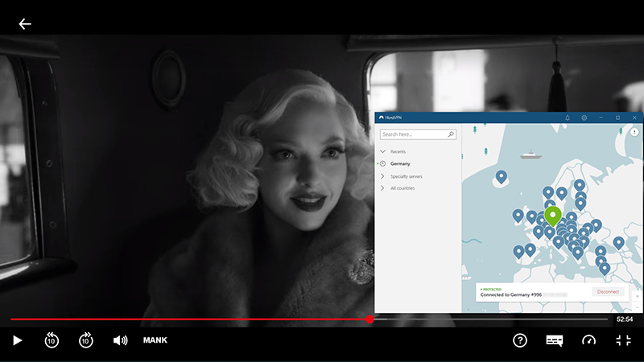This screenshot has height=362, width=644.
Task: Open playback speed control
Action: point(588,340)
